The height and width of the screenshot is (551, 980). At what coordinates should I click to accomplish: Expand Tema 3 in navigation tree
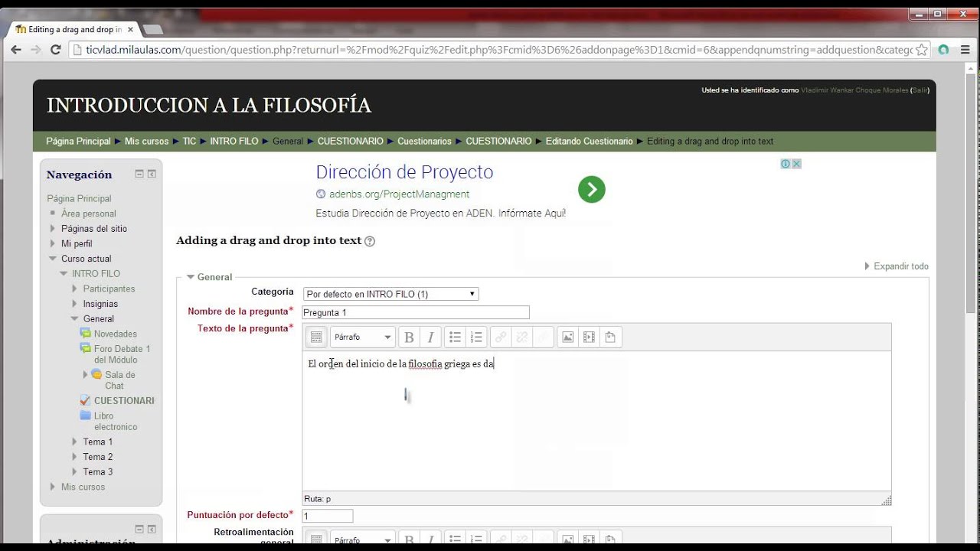[75, 471]
